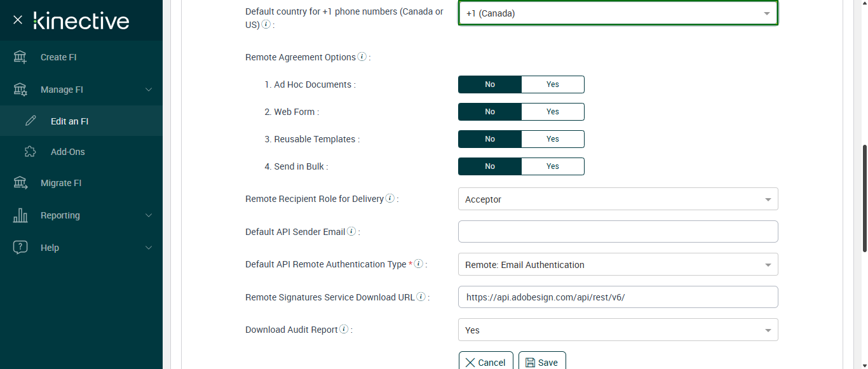Click the Add-Ons puzzle piece icon
Image resolution: width=868 pixels, height=369 pixels.
click(x=30, y=152)
